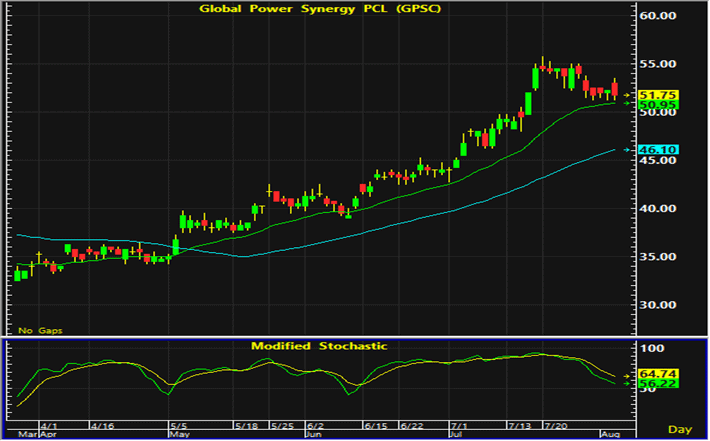Select the 50.95 green moving average label
This screenshot has height=441, width=710.
(657, 105)
